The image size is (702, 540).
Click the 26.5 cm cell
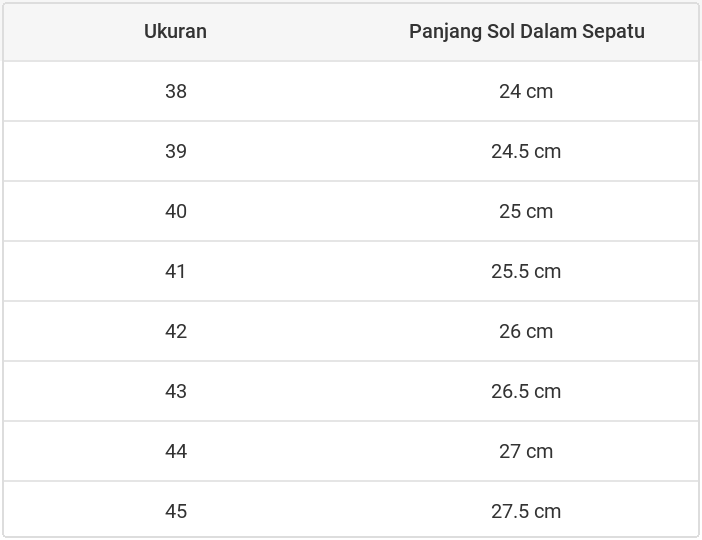click(x=526, y=391)
